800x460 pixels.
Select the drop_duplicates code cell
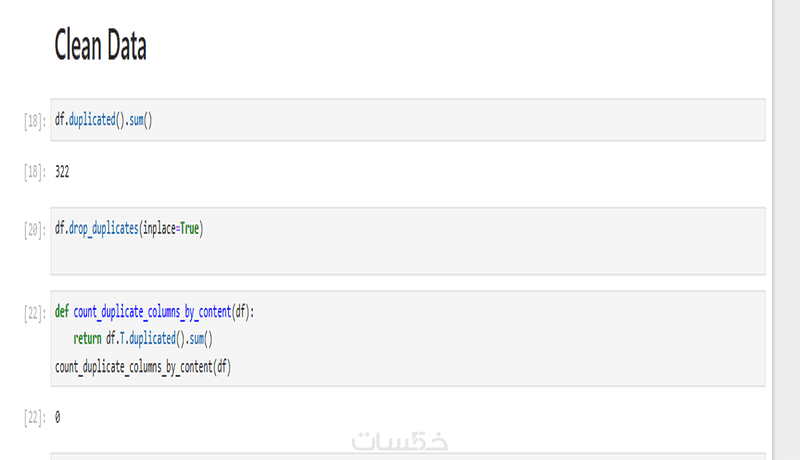point(408,241)
